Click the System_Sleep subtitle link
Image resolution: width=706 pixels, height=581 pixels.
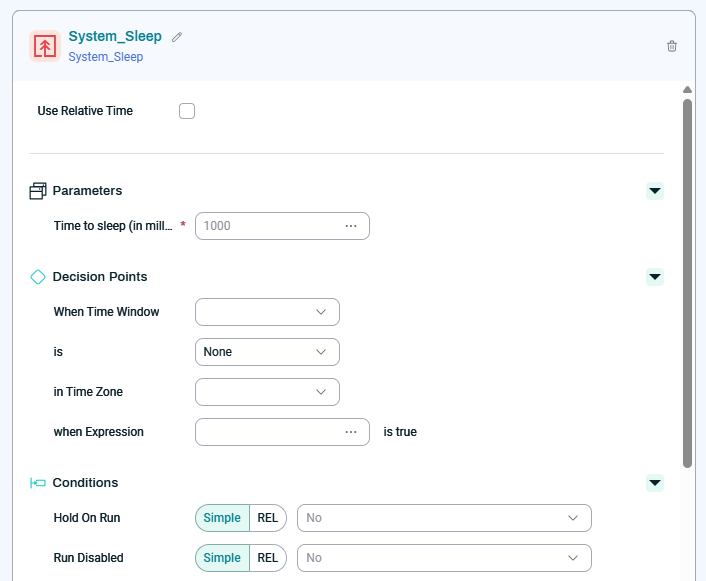click(106, 57)
